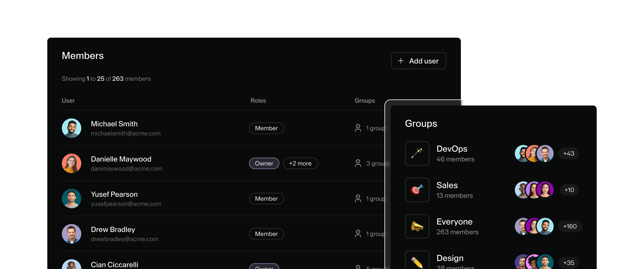This screenshot has height=269, width=644.
Task: Click Danielle Maywood's name
Action: pyautogui.click(x=121, y=159)
